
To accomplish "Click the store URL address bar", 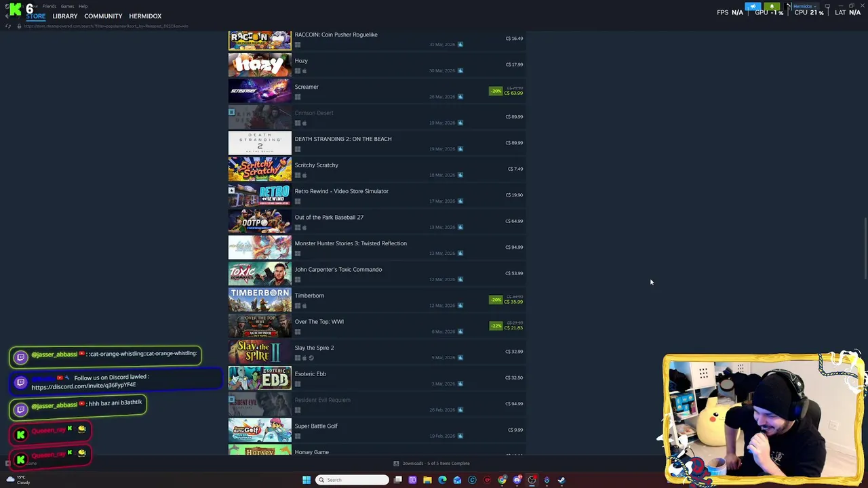I will point(106,26).
